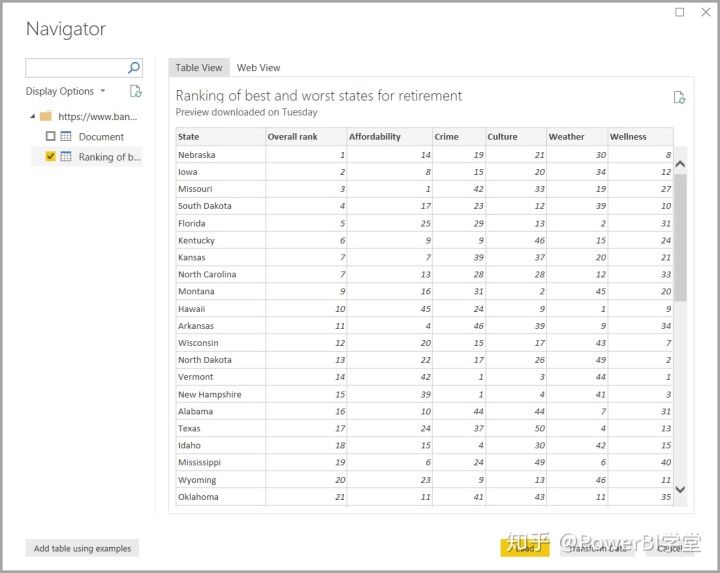
Task: Click Nebraska's Weather value 30
Action: point(601,155)
